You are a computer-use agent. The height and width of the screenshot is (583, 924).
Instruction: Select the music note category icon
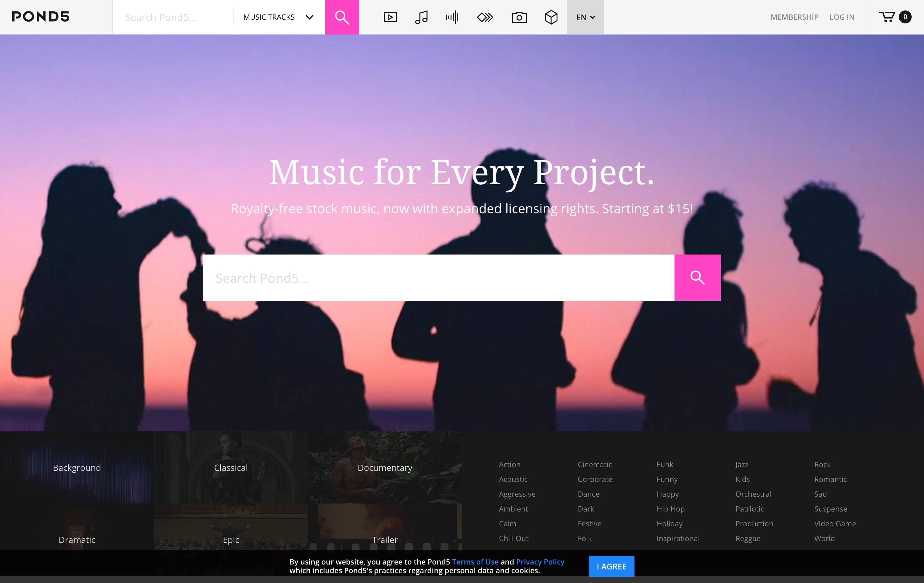coord(421,17)
